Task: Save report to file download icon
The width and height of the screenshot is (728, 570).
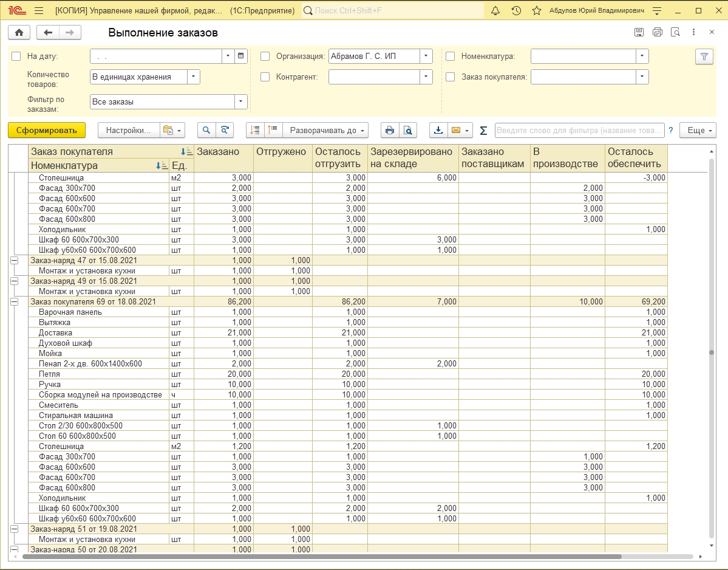Action: click(438, 131)
